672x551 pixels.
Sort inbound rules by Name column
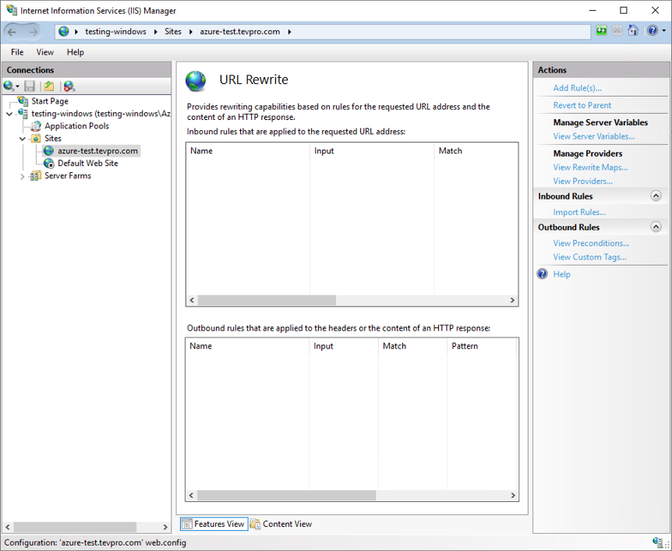point(248,151)
